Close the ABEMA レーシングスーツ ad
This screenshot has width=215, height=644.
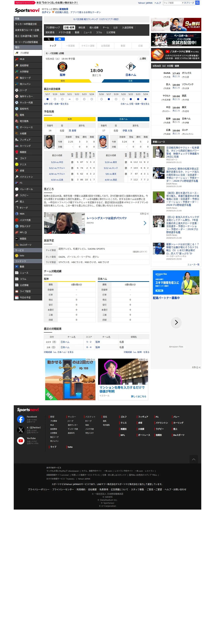(148, 214)
